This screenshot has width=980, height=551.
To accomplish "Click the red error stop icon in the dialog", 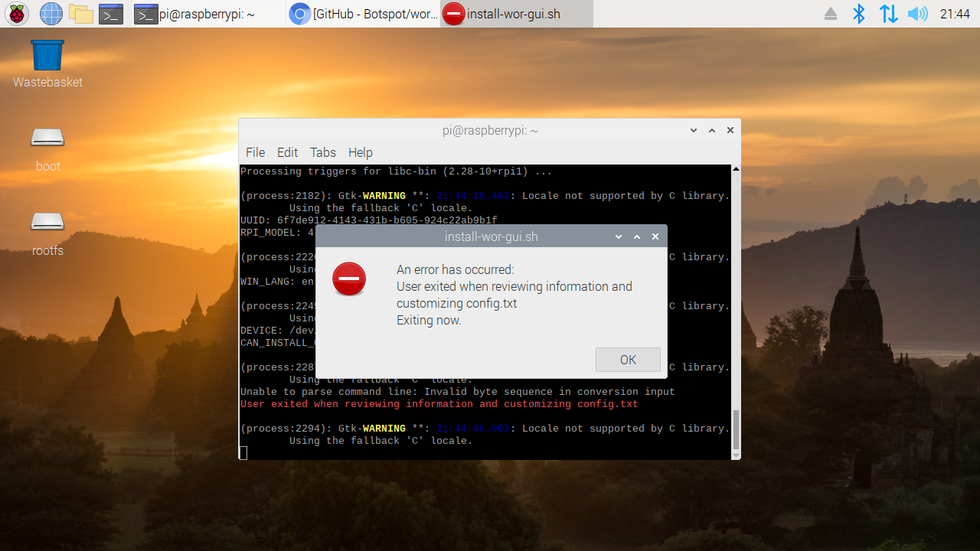I will click(349, 279).
